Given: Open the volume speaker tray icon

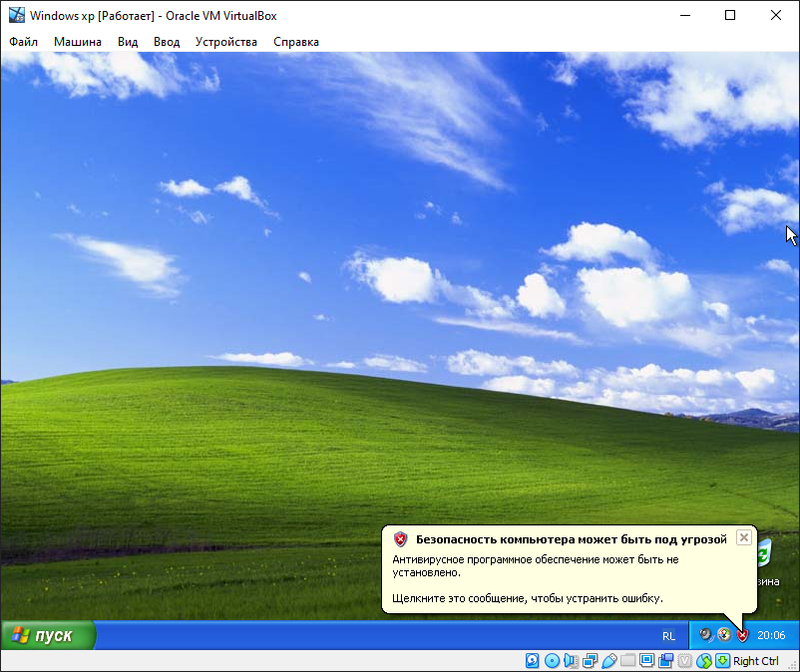Looking at the screenshot, I should tap(705, 635).
